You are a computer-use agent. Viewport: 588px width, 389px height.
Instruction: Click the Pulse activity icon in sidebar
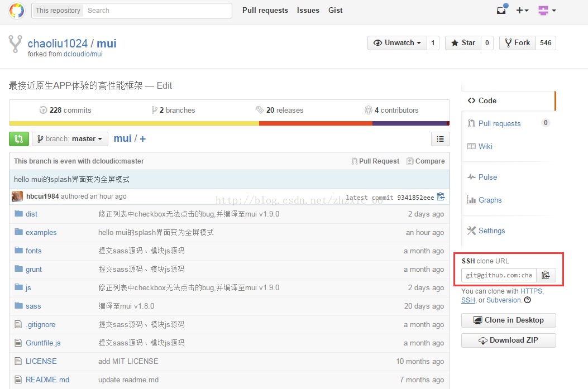471,177
